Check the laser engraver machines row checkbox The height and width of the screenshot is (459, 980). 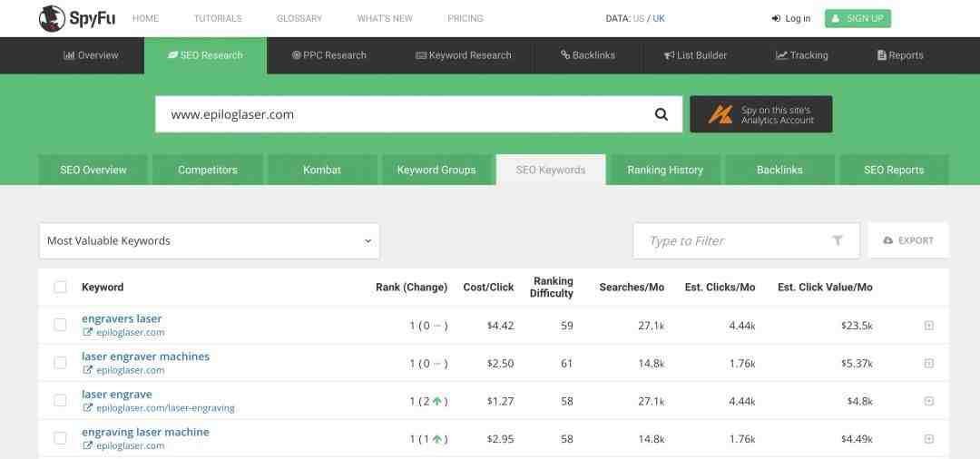tap(60, 363)
